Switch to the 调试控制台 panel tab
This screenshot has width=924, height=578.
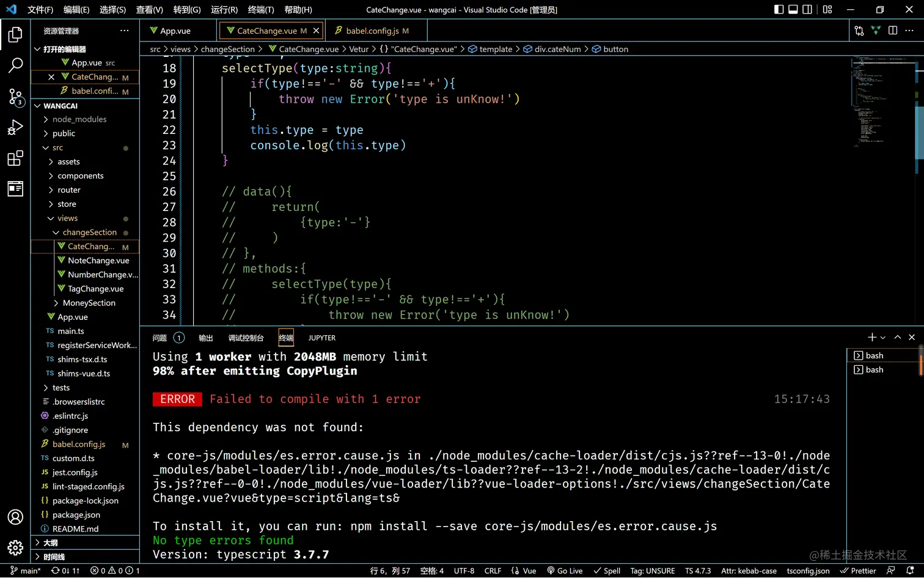[246, 338]
